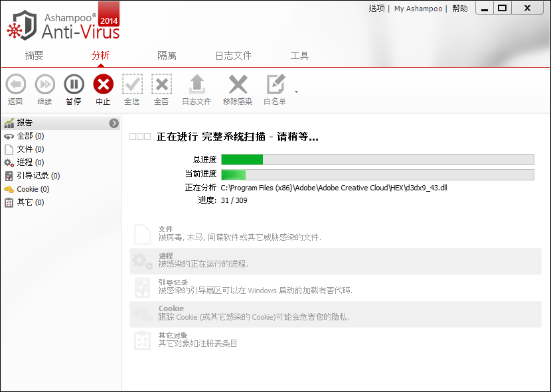Click the 白名单 whitelist icon

pos(275,84)
